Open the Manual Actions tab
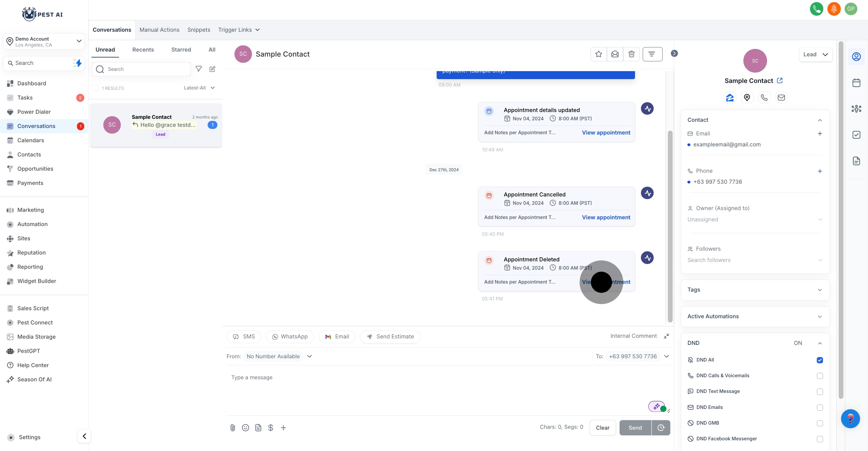This screenshot has height=451, width=868. tap(159, 30)
